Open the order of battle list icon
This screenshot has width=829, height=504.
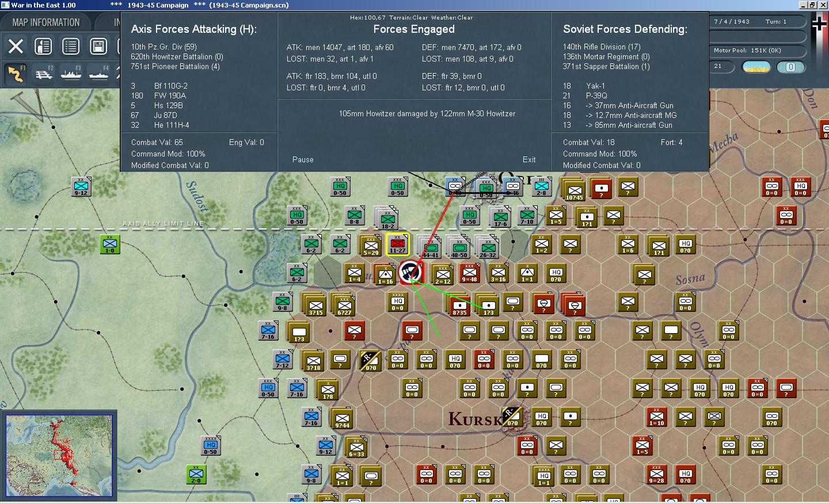point(71,46)
